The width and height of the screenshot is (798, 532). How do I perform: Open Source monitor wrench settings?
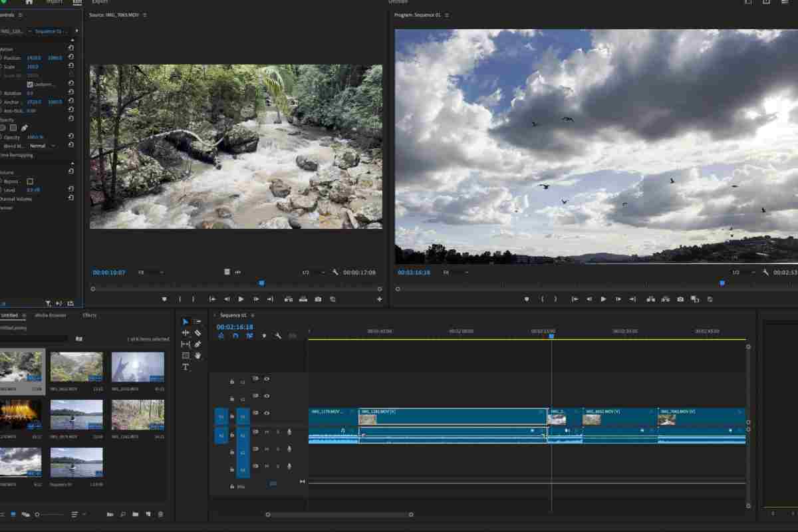tap(335, 273)
